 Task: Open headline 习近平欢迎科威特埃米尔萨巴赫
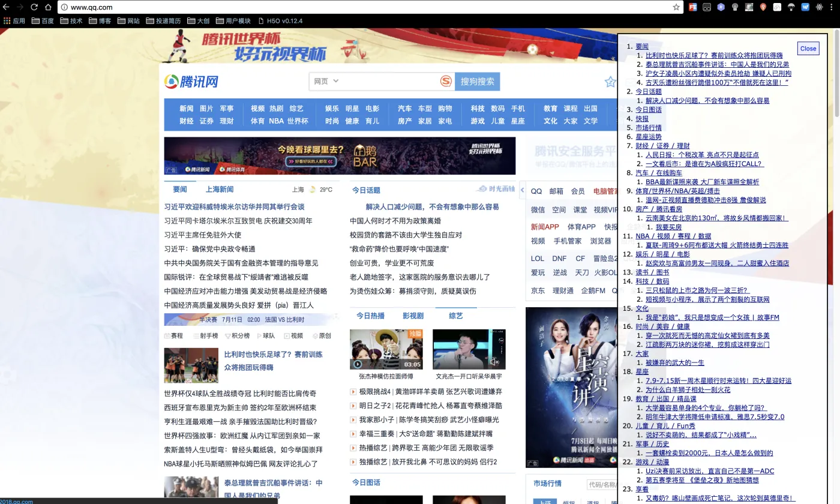click(x=234, y=206)
